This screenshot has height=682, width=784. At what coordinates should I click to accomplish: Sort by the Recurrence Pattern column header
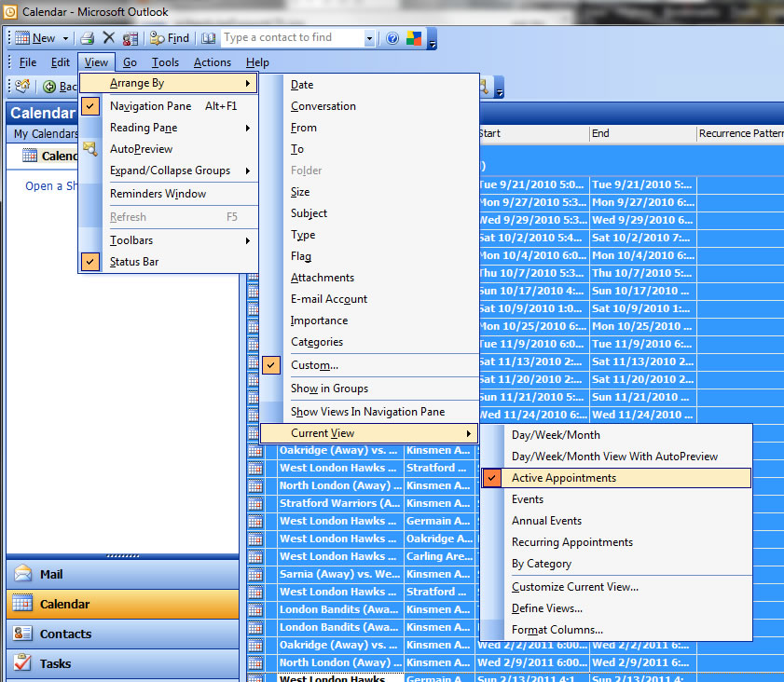pyautogui.click(x=740, y=133)
